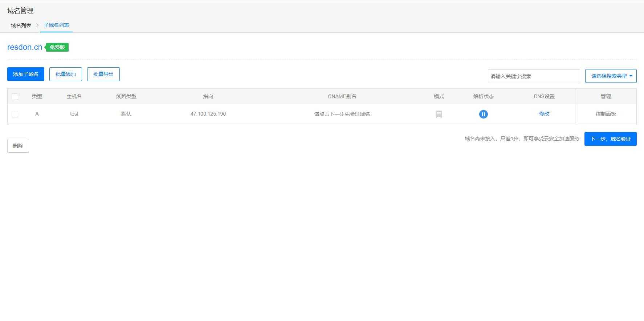Click the IP address 47.100.125.190 cell
Screen dimensions: 644x321
click(208, 114)
